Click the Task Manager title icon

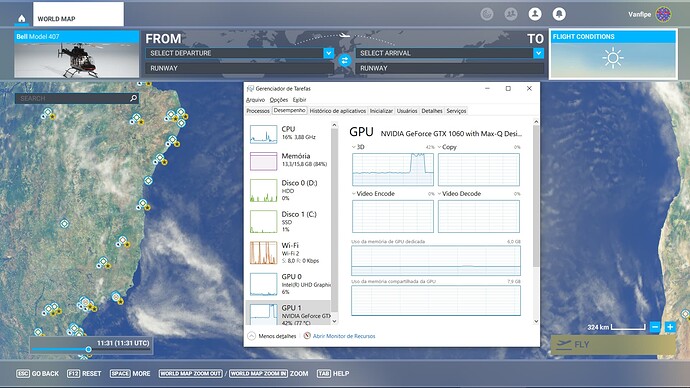tap(250, 88)
